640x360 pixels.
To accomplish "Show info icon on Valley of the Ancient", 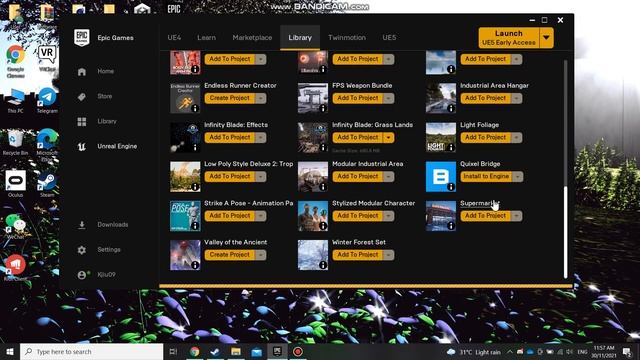I will pos(195,265).
